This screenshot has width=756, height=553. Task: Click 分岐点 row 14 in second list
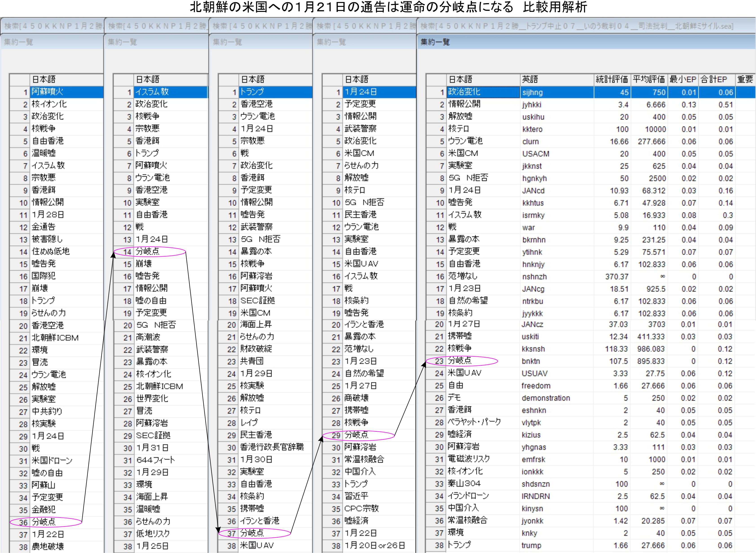click(148, 251)
